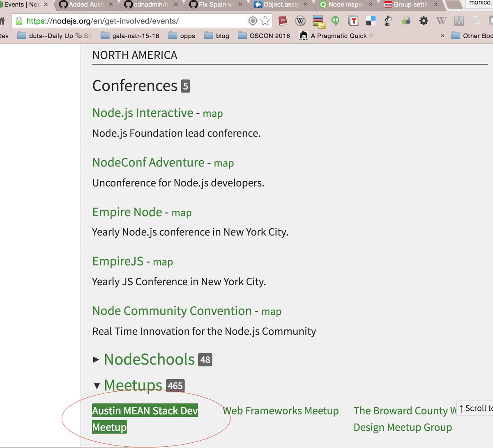The height and width of the screenshot is (448, 493).
Task: Open the black gear extension icon
Action: [x=424, y=21]
